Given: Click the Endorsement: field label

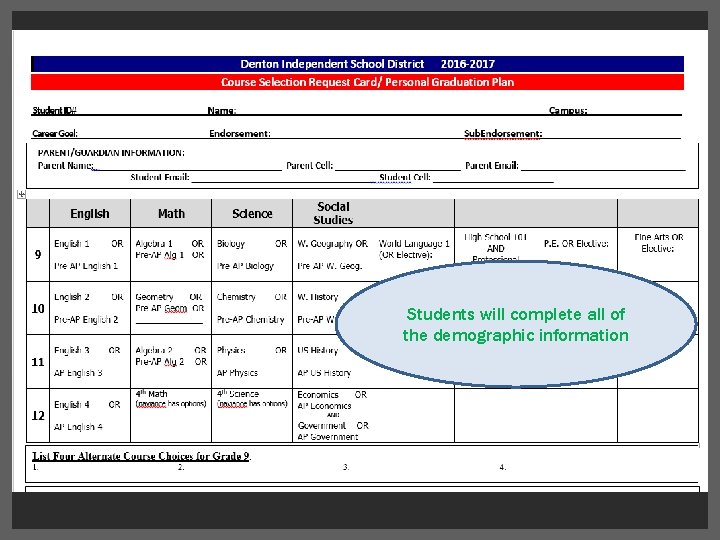Looking at the screenshot, I should coord(240,133).
